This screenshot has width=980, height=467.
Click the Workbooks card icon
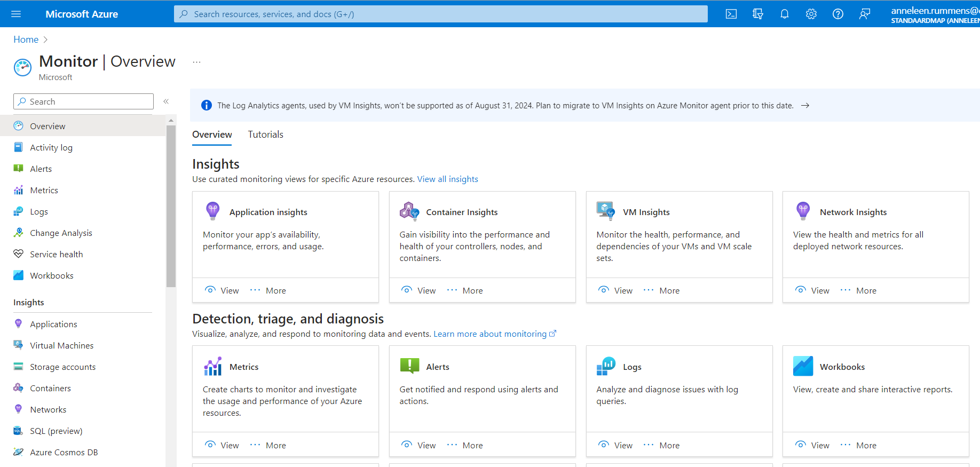[803, 366]
